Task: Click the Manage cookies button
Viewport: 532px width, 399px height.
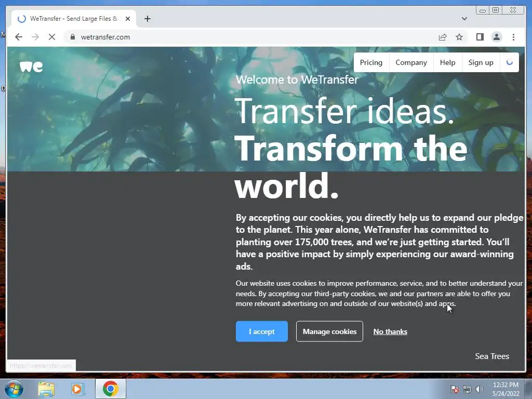Action: (x=329, y=331)
